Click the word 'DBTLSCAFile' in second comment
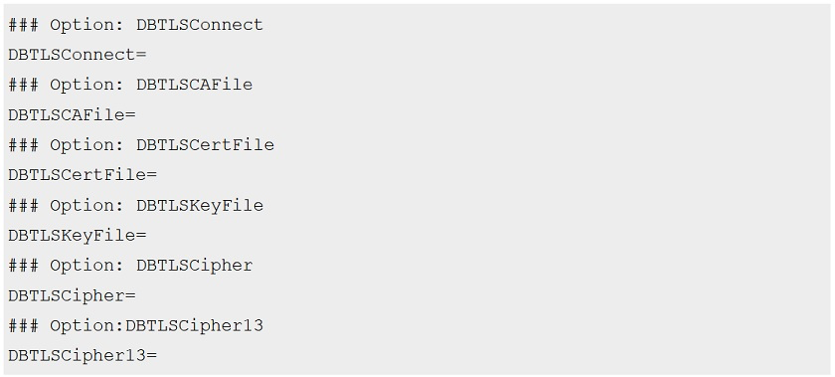 pyautogui.click(x=194, y=85)
